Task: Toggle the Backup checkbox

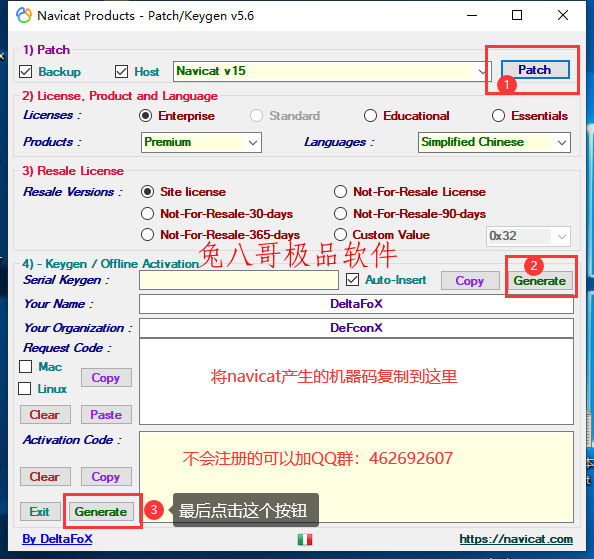Action: click(x=25, y=71)
